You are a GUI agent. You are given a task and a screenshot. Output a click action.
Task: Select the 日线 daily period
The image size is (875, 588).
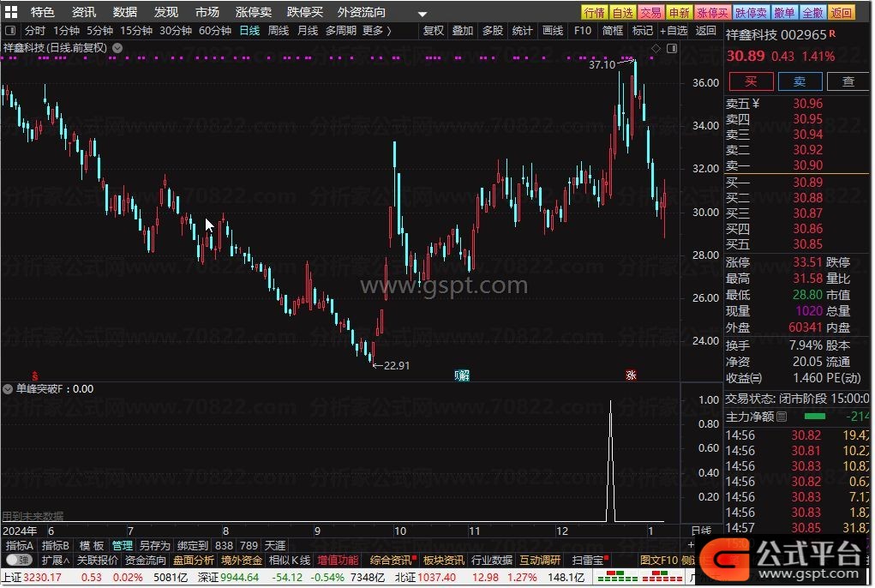pos(249,30)
